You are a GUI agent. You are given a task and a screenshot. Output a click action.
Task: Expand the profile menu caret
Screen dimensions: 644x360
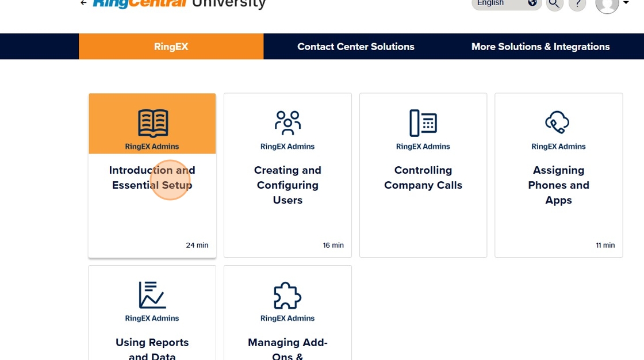point(626,3)
